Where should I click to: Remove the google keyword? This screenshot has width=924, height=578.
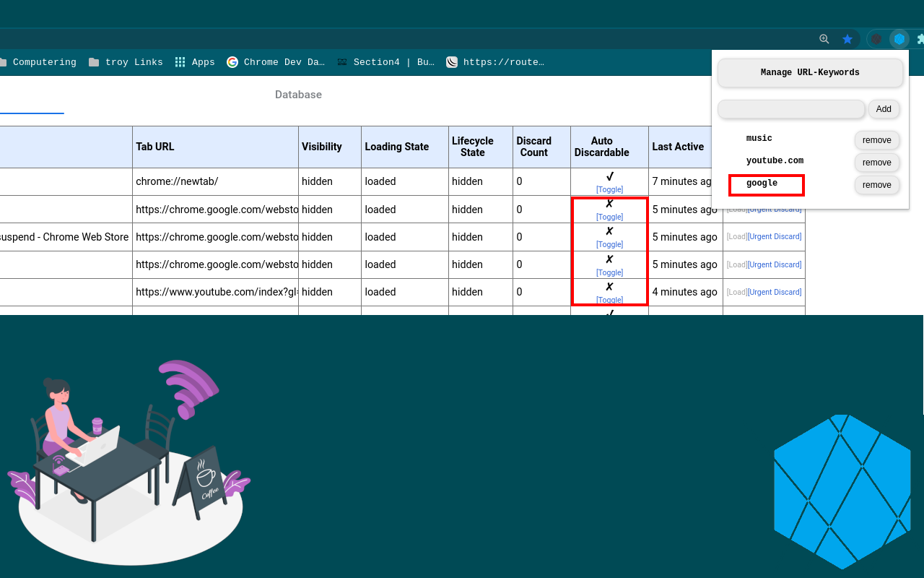877,185
